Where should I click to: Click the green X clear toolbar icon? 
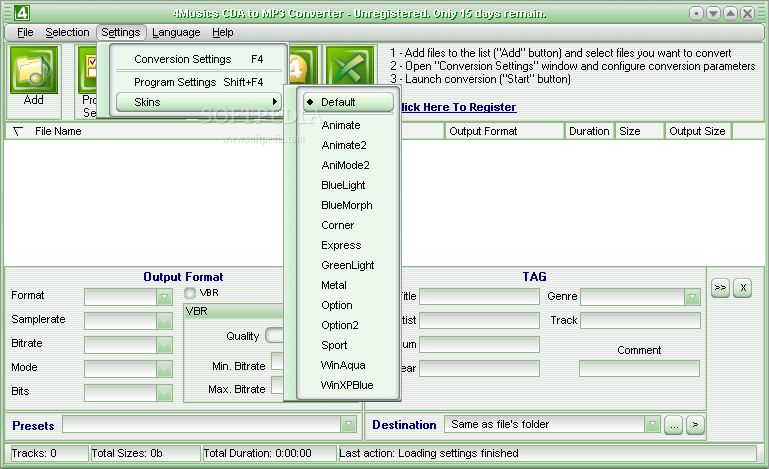click(350, 67)
